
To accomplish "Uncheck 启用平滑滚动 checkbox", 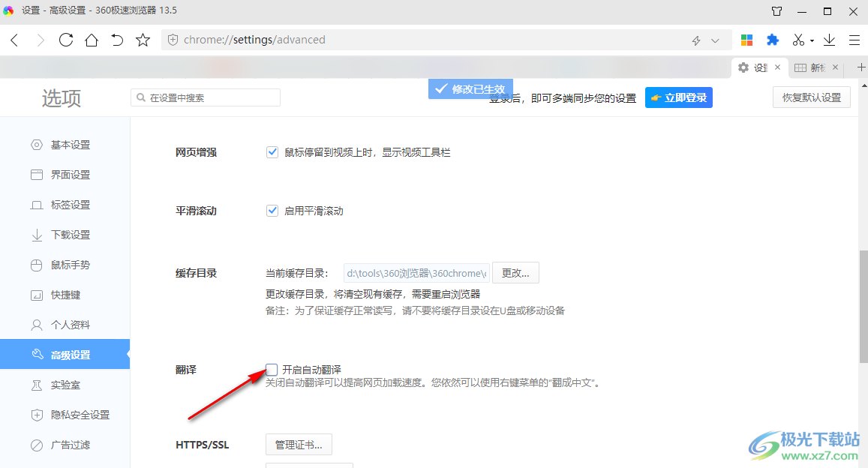I will point(272,211).
